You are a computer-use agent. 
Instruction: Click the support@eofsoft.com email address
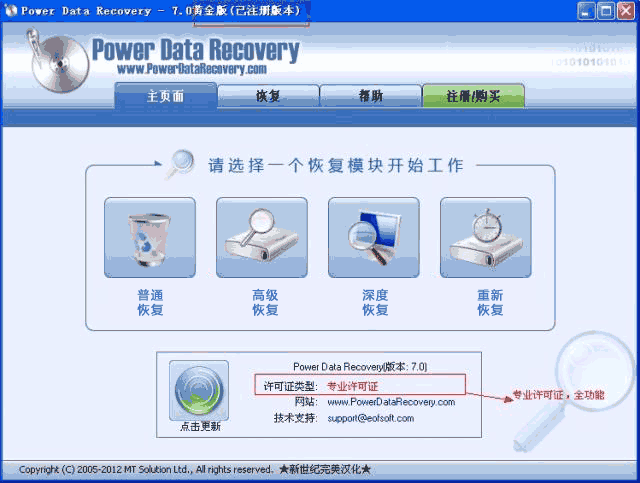[x=371, y=418]
